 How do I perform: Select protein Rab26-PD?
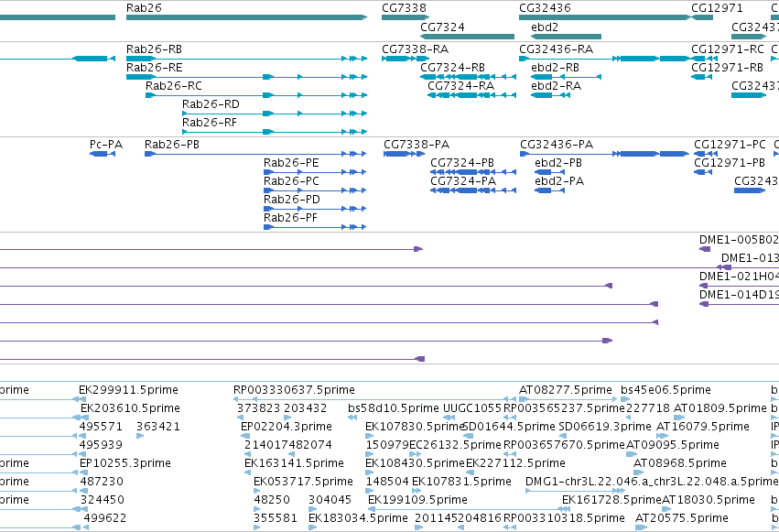pyautogui.click(x=315, y=209)
